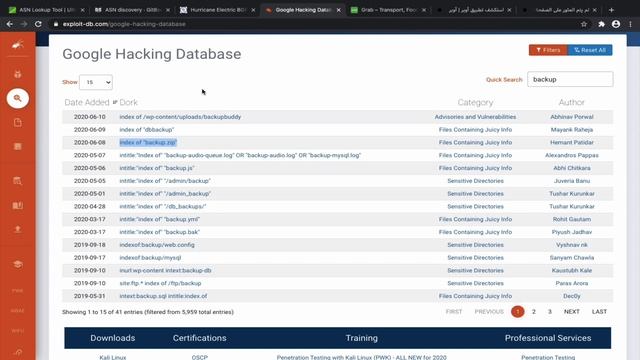Screen dimensions: 640x360
Task: Switch to the ASN Lookup Tool tab
Action: [x=47, y=10]
